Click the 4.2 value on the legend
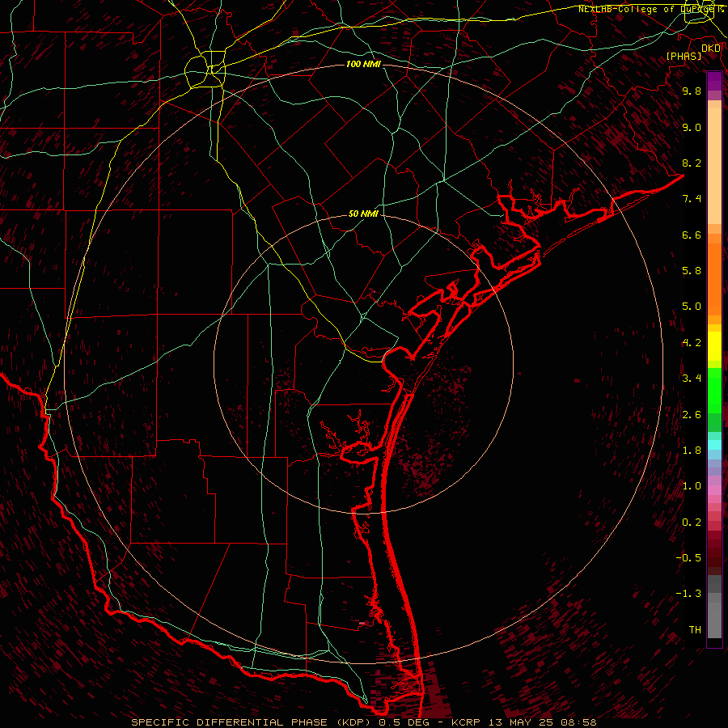Image resolution: width=728 pixels, height=728 pixels. point(692,343)
